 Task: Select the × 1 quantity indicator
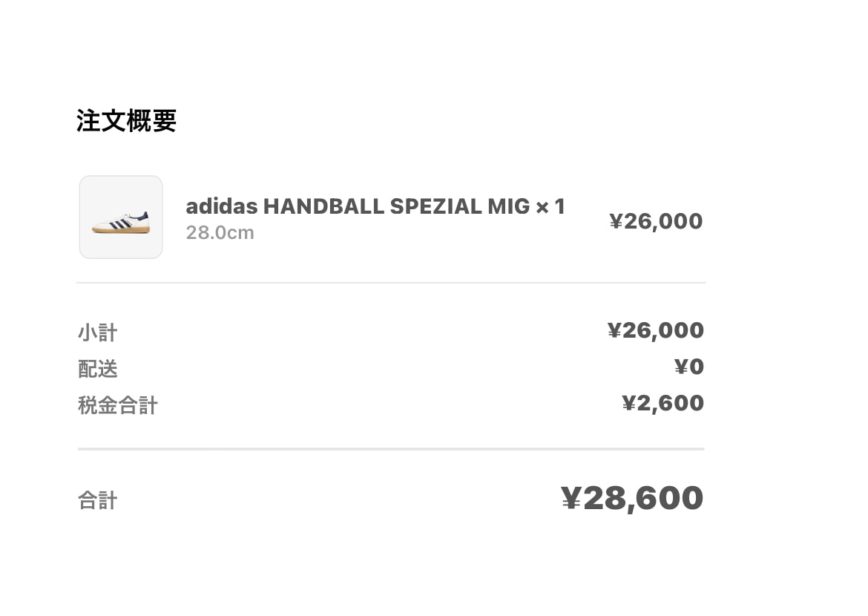(x=550, y=206)
